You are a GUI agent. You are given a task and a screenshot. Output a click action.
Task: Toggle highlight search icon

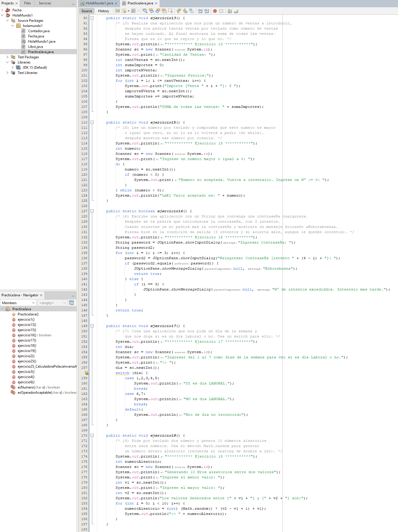pos(164,11)
